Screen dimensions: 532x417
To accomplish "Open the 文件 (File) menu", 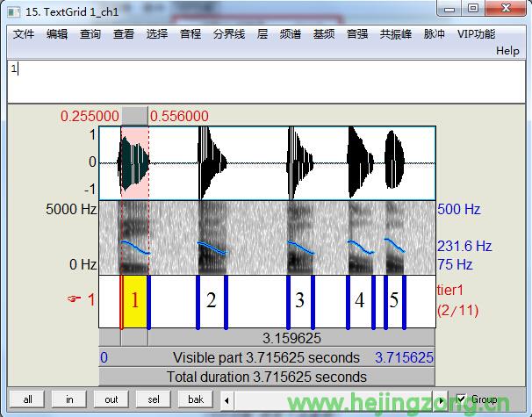I will pyautogui.click(x=23, y=34).
